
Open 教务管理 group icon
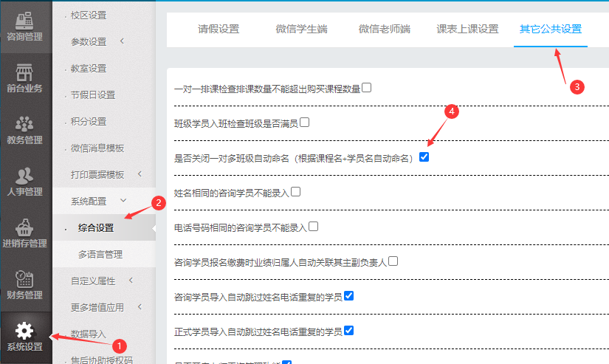(x=24, y=124)
